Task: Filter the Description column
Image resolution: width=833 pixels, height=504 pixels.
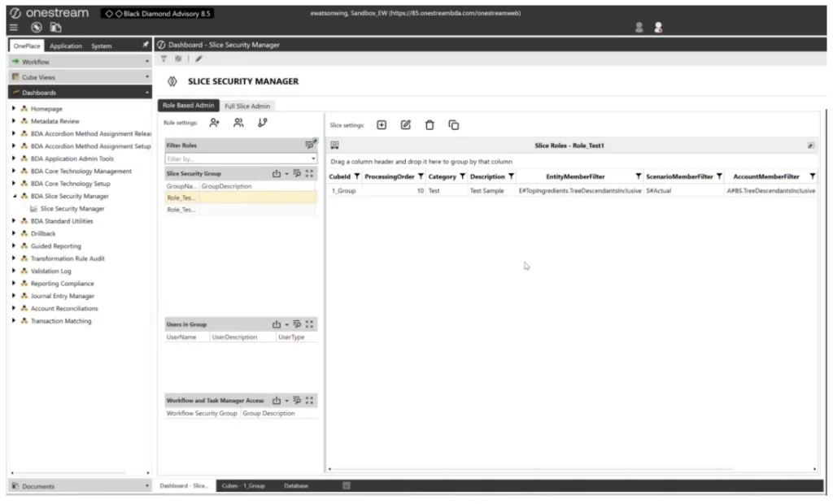Action: pyautogui.click(x=511, y=177)
